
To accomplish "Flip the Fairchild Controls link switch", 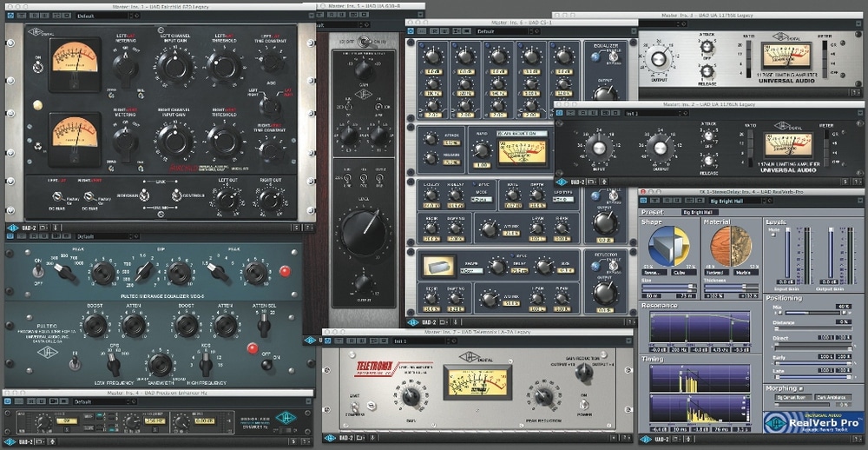I will click(x=176, y=195).
